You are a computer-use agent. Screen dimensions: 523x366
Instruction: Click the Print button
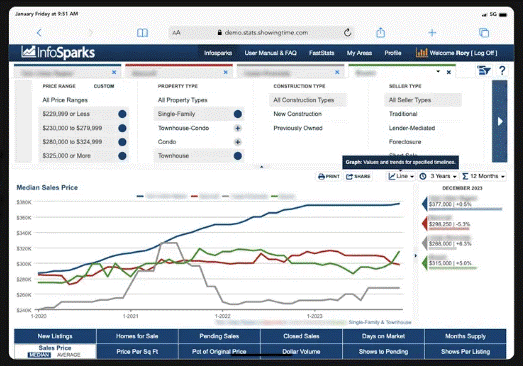coord(329,176)
